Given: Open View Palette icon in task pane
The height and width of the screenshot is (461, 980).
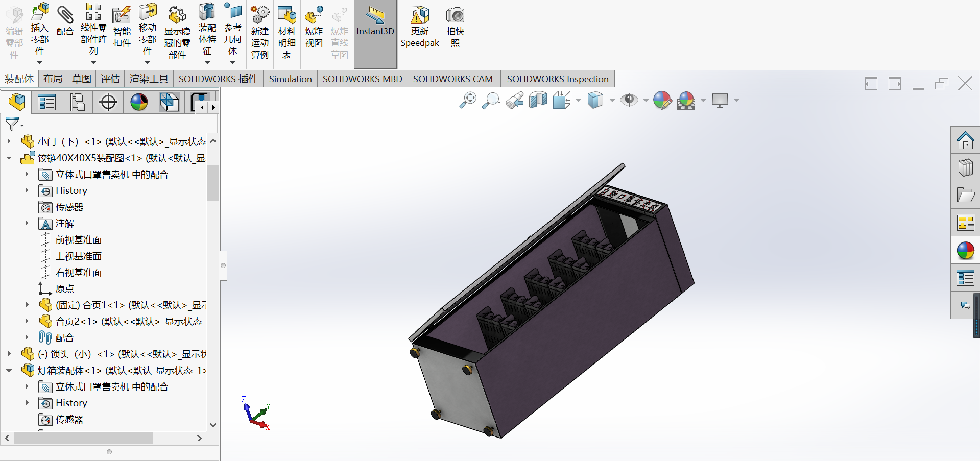Looking at the screenshot, I should (x=965, y=223).
